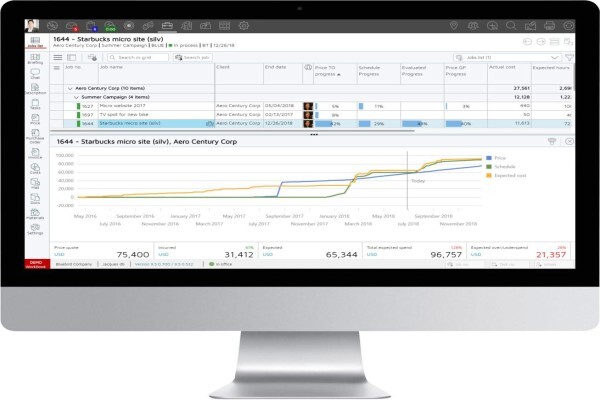Viewport: 600px width, 400px height.
Task: Open the Tasks icon in sidebar
Action: [35, 104]
